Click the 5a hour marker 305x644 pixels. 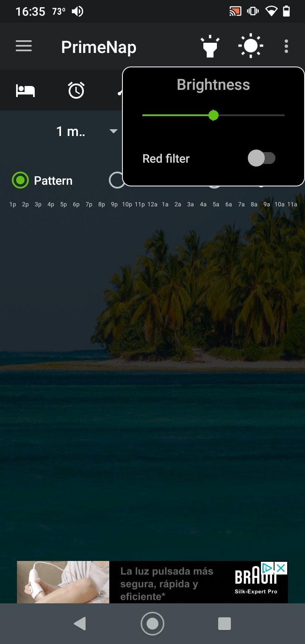click(x=216, y=205)
